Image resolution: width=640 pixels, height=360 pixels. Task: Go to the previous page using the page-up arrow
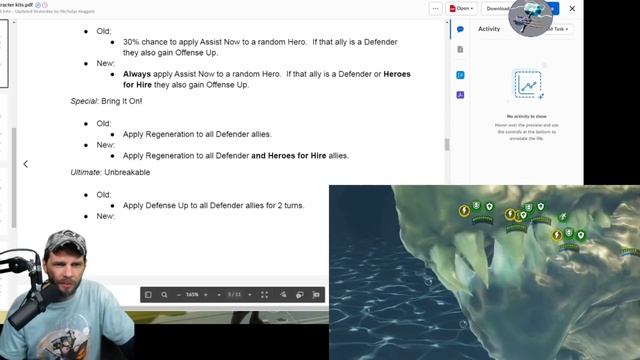pos(219,295)
